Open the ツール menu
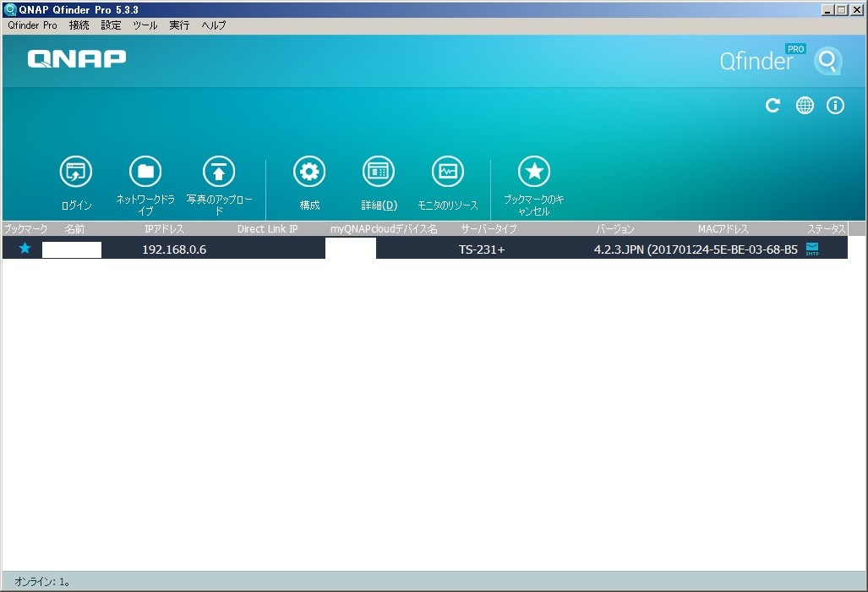The image size is (868, 592). tap(145, 25)
